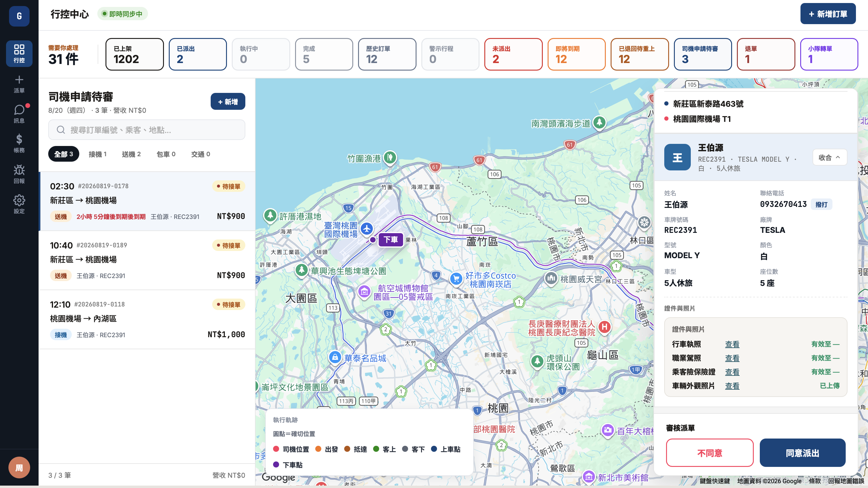The image size is (868, 488).
Task: Click the G logo at top of sidebar
Action: point(19,16)
